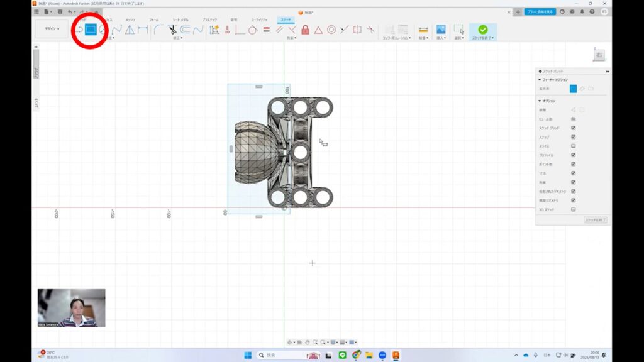This screenshot has height=362, width=644.
Task: Open the notifications bell icon
Action: (582, 12)
